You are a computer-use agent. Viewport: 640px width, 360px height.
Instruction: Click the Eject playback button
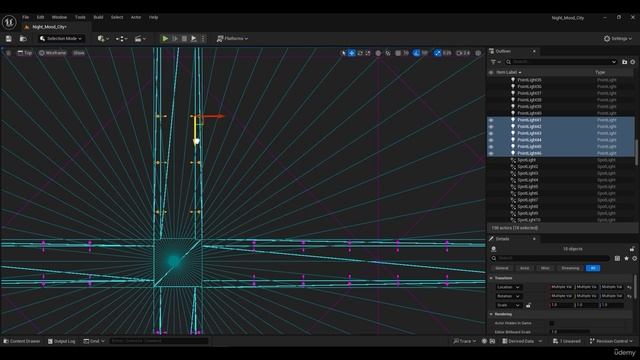pos(194,39)
